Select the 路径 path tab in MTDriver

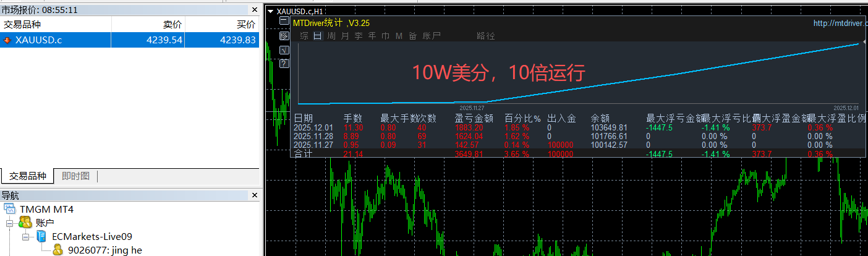click(x=486, y=36)
